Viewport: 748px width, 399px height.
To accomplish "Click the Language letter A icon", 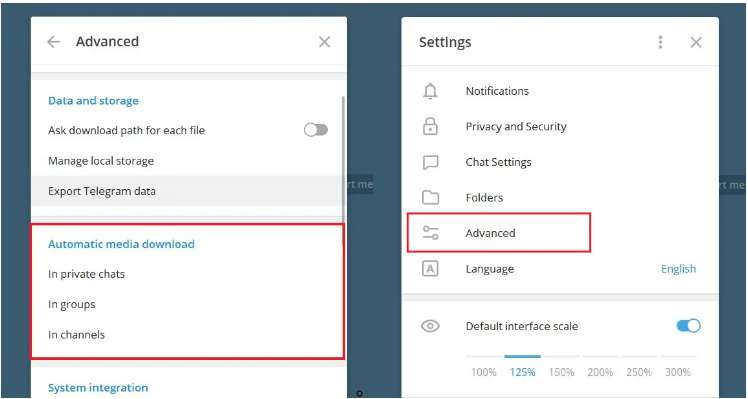I will (x=430, y=269).
